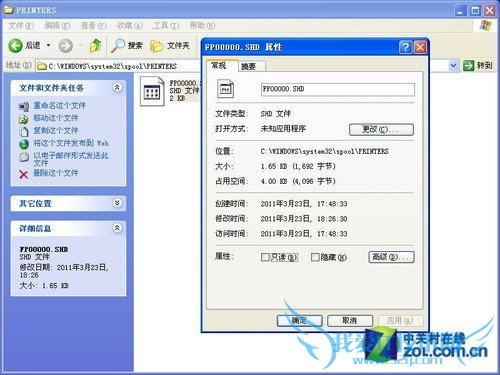
Task: Click FP00000.SHD name in Details panel
Action: click(44, 249)
